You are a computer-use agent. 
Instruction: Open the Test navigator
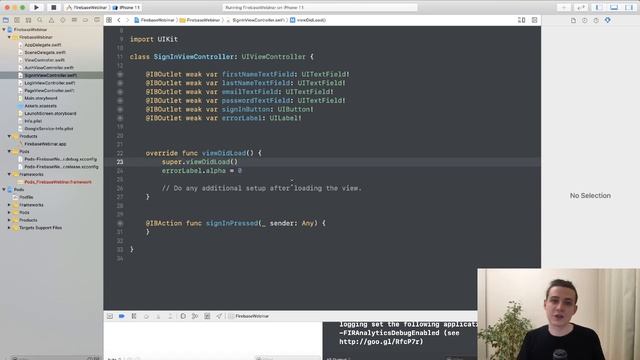pos(62,20)
